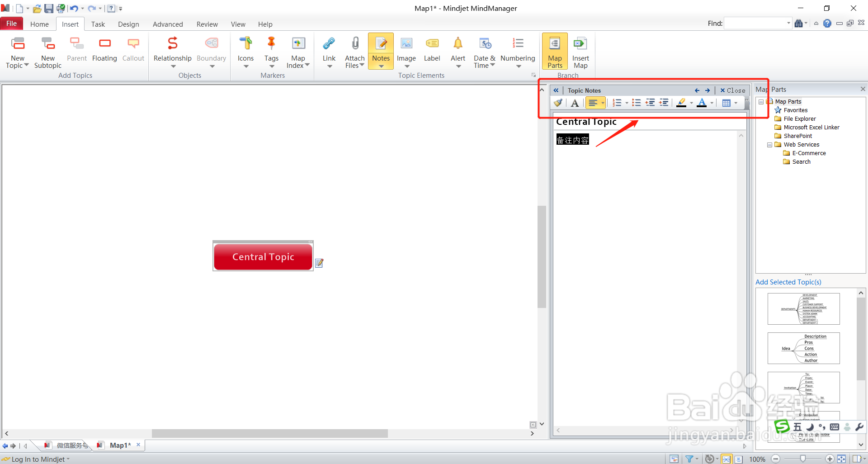
Task: Click the Insert Map button
Action: pyautogui.click(x=580, y=52)
